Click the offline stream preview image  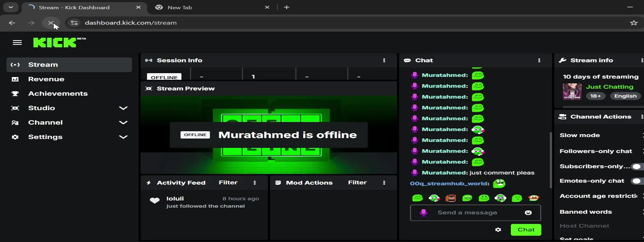269,135
